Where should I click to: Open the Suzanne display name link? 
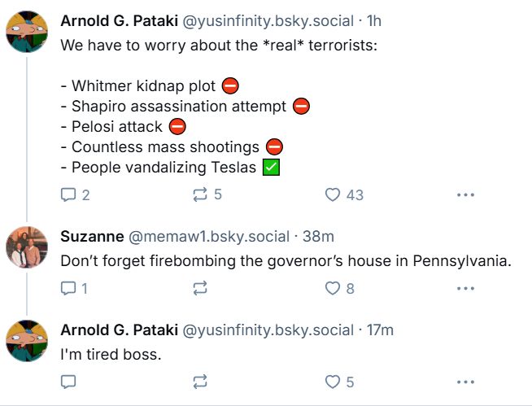92,237
